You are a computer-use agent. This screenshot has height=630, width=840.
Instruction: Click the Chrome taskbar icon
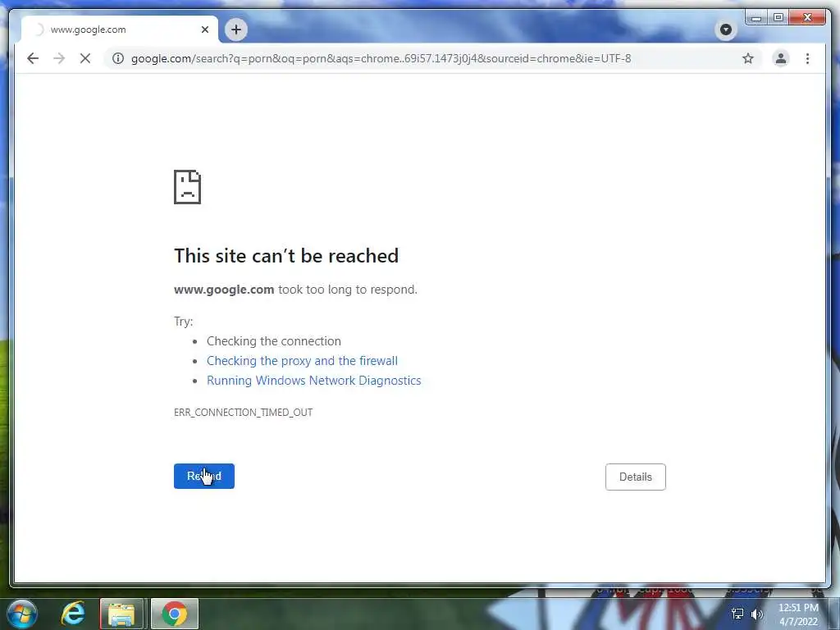tap(175, 614)
